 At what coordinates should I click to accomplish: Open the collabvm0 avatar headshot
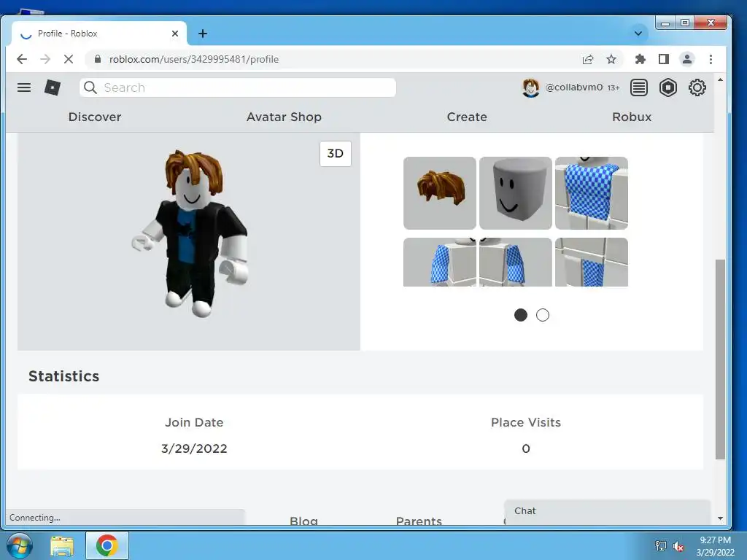pyautogui.click(x=530, y=87)
